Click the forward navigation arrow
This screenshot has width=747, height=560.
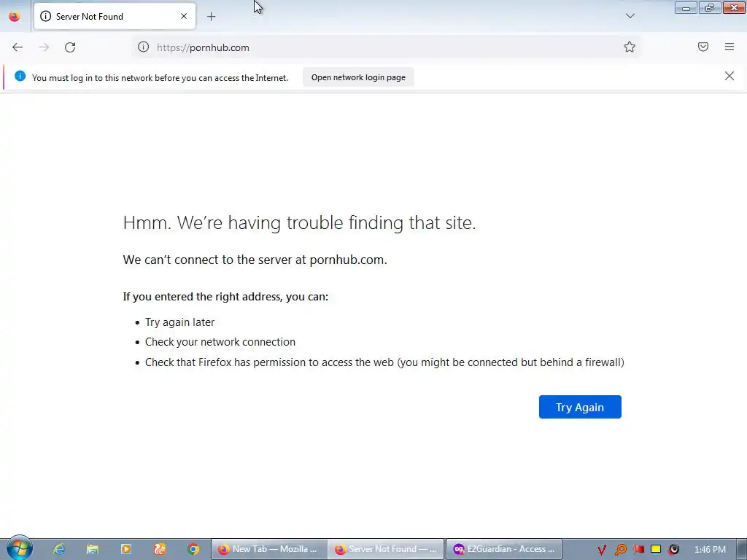(44, 47)
